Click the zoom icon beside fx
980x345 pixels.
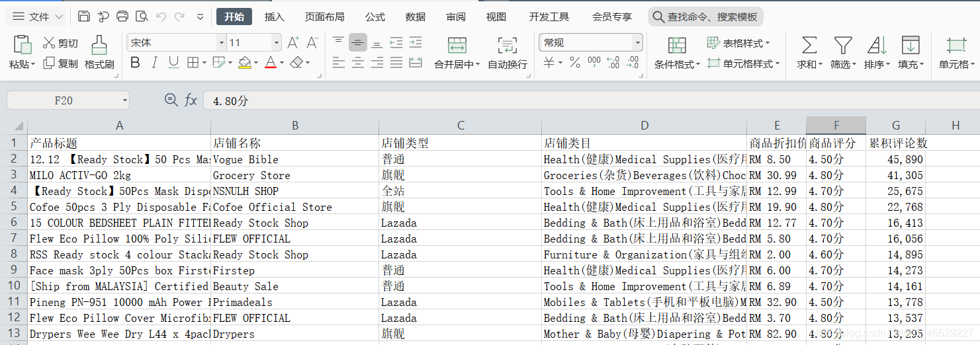[x=171, y=100]
